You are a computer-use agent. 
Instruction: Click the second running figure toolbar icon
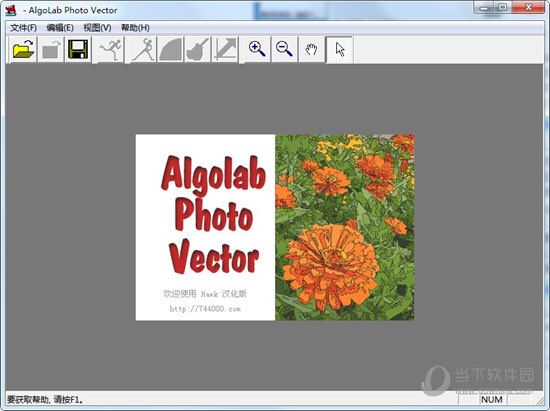click(143, 49)
